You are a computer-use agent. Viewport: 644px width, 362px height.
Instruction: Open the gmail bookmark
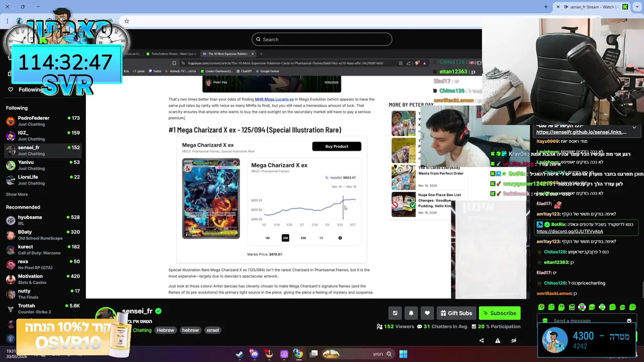(138, 71)
